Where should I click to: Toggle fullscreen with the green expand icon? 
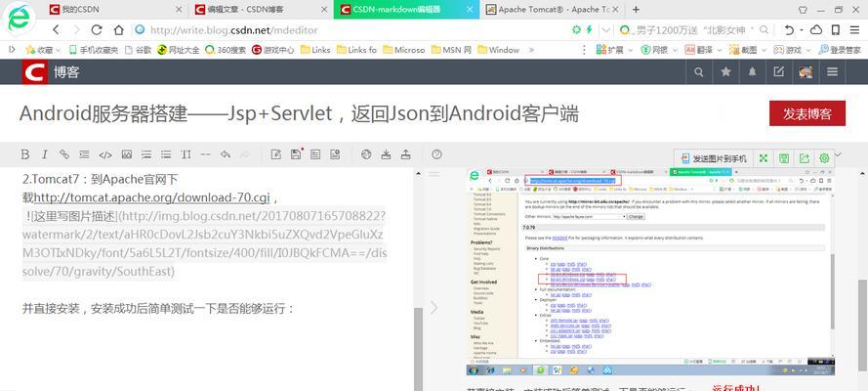764,158
